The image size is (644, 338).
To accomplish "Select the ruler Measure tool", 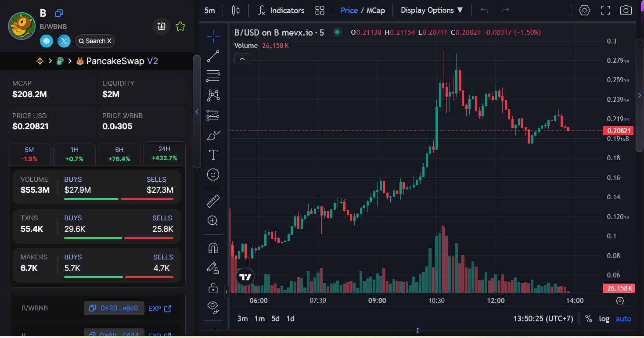I will pos(213,201).
